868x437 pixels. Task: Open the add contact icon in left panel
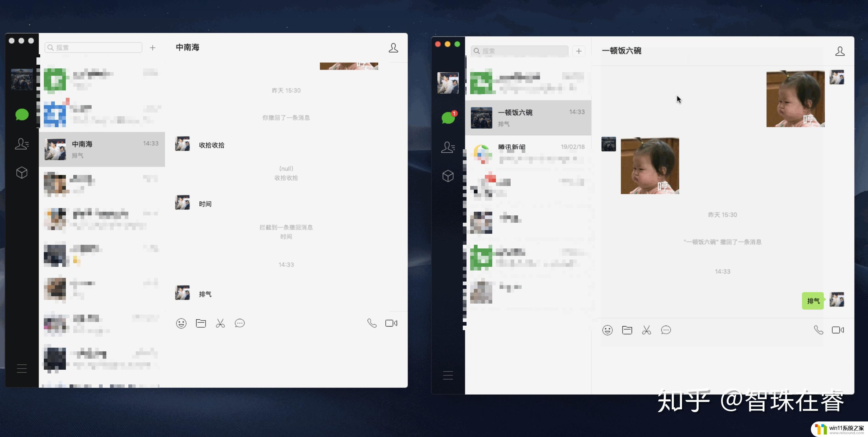[x=153, y=48]
